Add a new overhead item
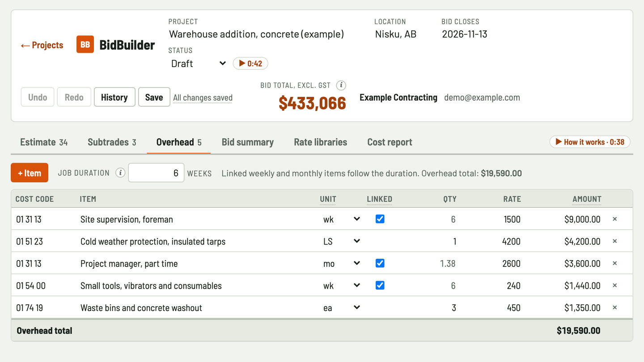This screenshot has width=644, height=362. (30, 173)
